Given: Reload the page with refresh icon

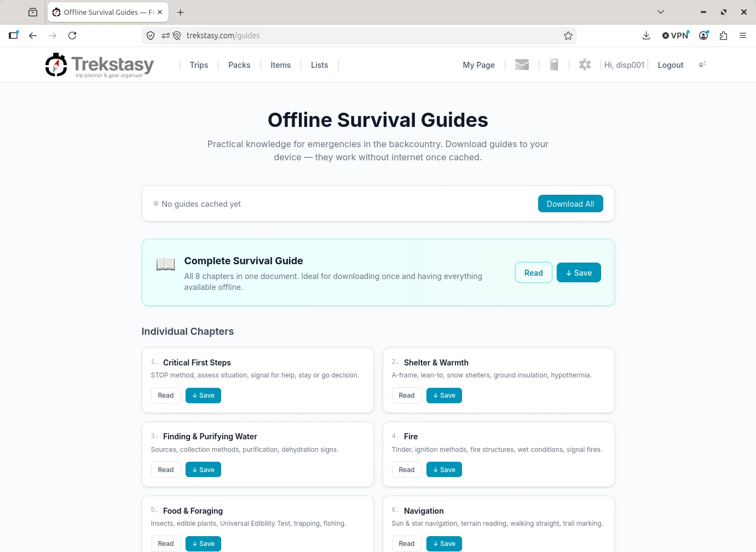Looking at the screenshot, I should click(72, 36).
